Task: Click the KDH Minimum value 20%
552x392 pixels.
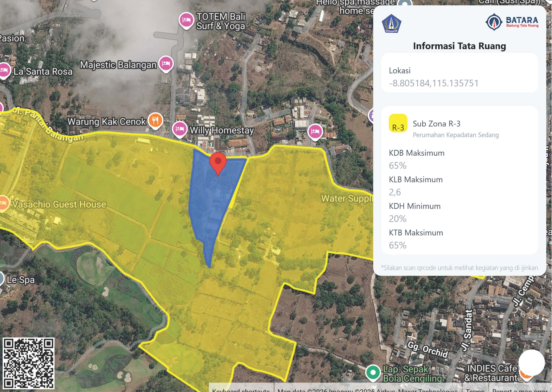Action: coord(398,219)
